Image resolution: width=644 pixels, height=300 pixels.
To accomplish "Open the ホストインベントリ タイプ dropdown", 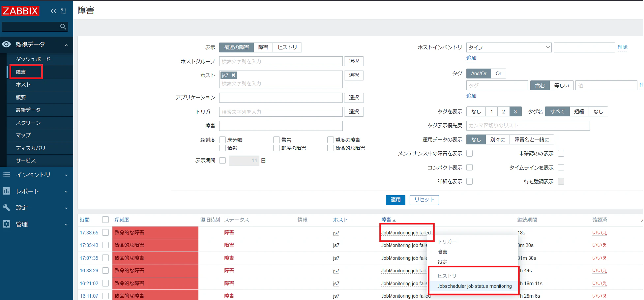I will pos(509,47).
